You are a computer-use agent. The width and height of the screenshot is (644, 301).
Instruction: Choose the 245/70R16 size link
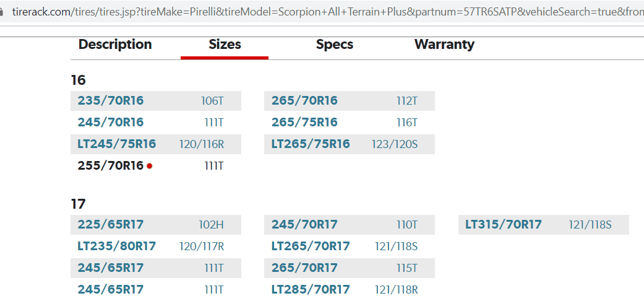pyautogui.click(x=111, y=123)
